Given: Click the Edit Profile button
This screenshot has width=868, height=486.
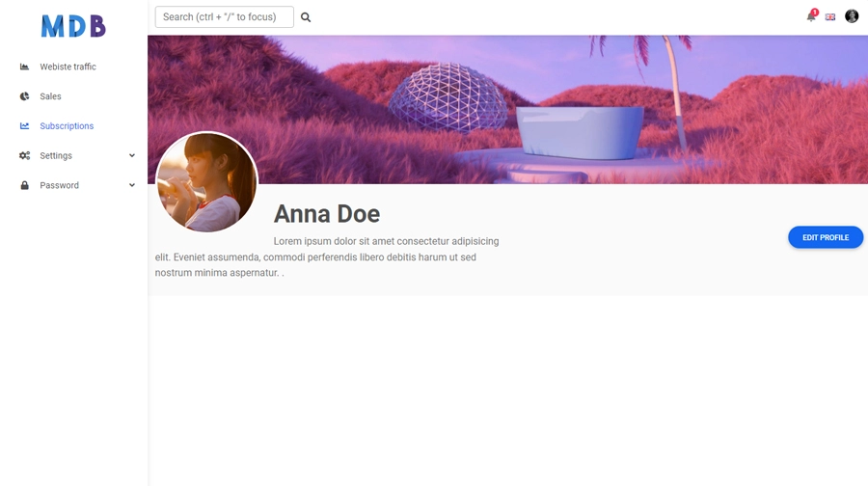Looking at the screenshot, I should (826, 237).
